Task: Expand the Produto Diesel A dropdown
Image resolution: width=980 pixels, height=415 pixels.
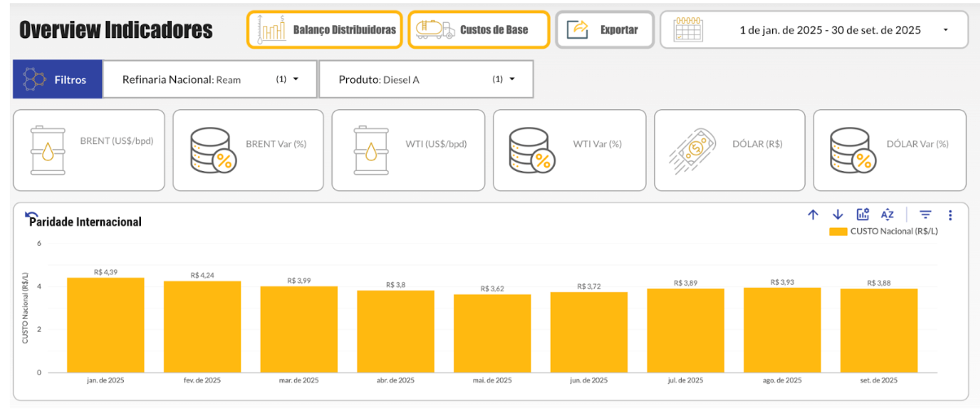Action: click(512, 79)
